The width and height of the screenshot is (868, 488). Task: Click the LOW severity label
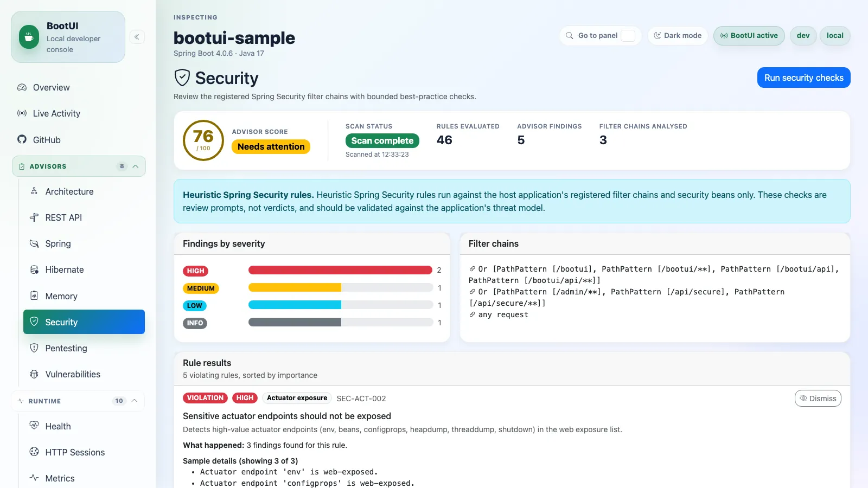point(195,306)
